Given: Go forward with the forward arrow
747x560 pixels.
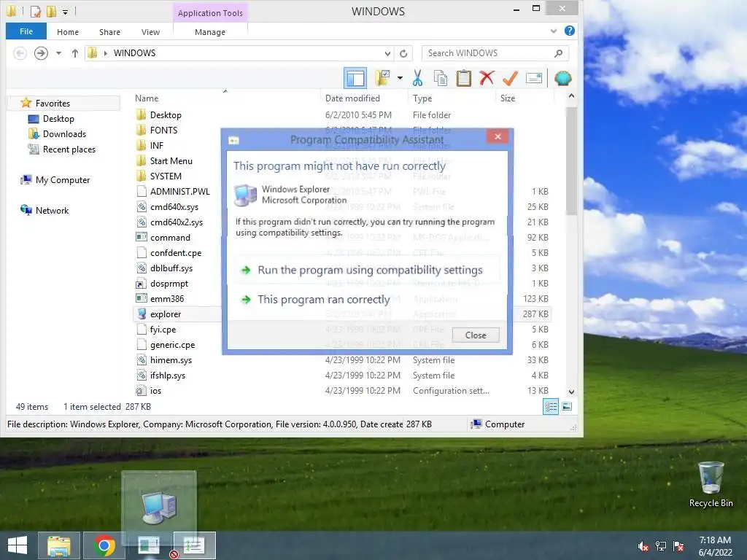Looking at the screenshot, I should [41, 52].
